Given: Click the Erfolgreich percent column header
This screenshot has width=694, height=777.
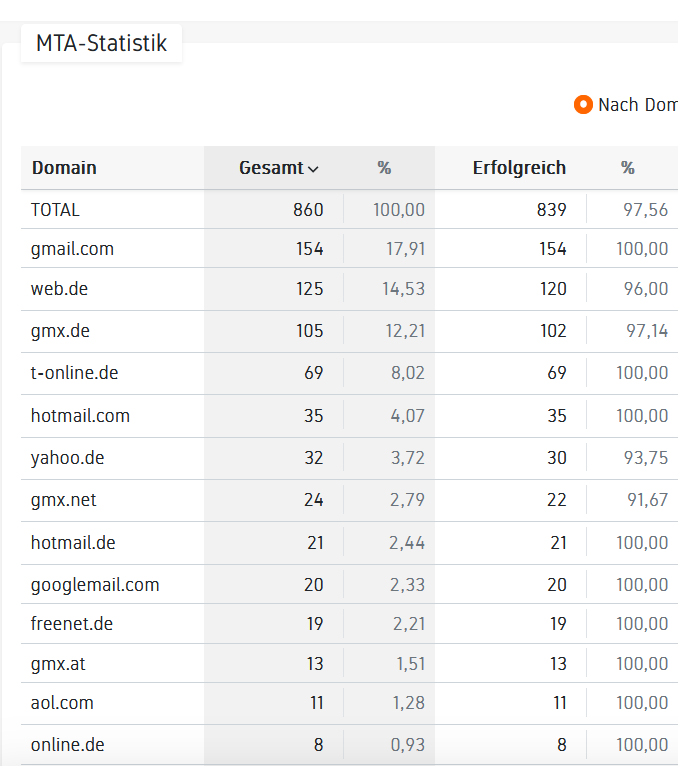Looking at the screenshot, I should pos(628,168).
